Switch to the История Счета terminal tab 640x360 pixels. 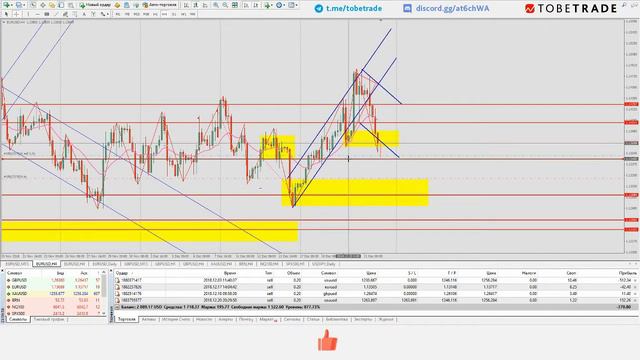(x=176, y=319)
